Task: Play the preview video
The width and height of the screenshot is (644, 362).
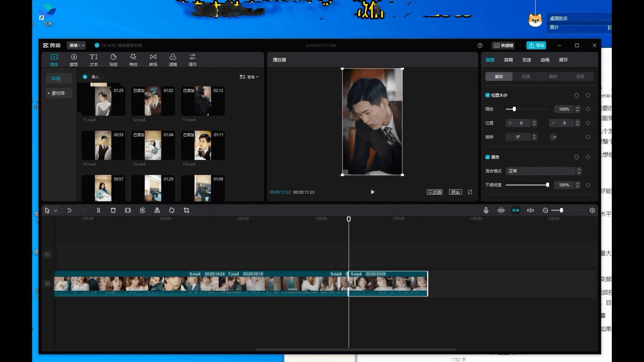Action: click(372, 192)
